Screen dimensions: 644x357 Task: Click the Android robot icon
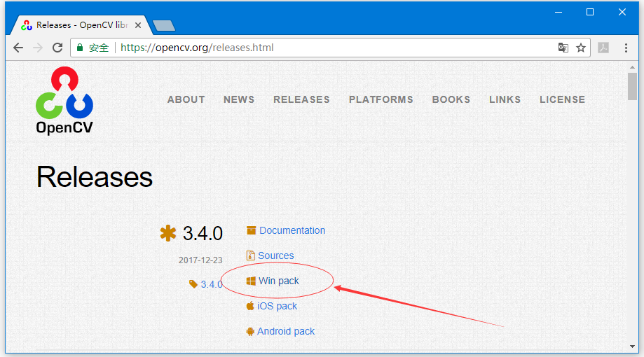coord(250,332)
